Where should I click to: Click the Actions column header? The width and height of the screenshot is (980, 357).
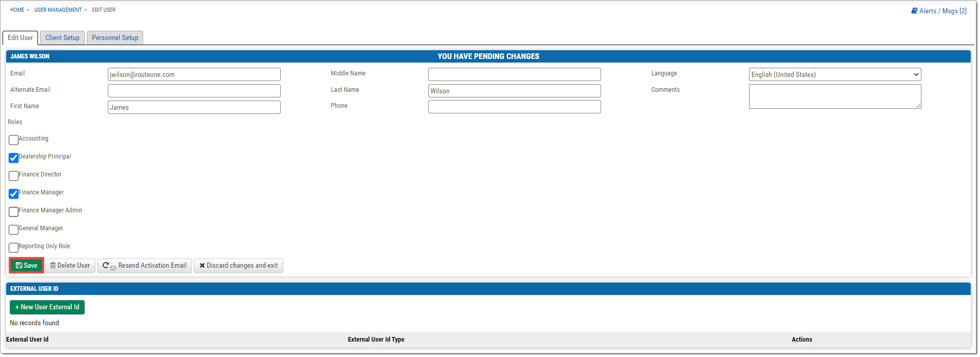(801, 340)
